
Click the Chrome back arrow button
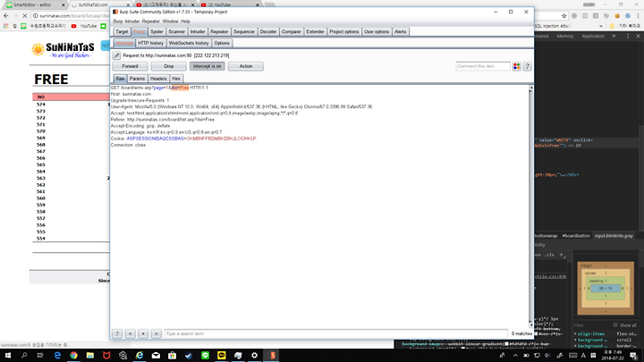point(5,15)
